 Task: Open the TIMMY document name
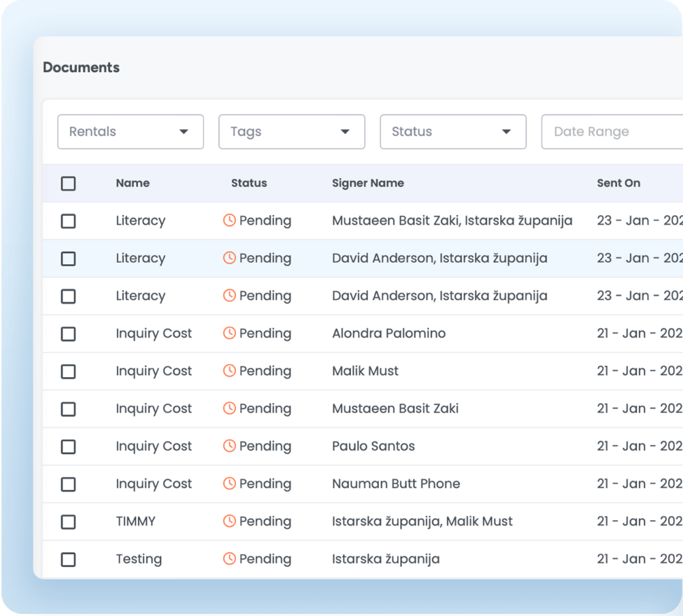pos(135,521)
